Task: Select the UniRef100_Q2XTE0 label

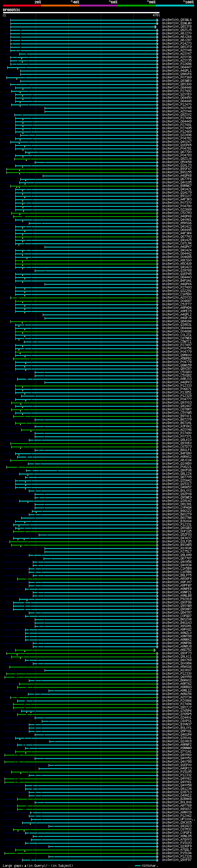Action: (x=177, y=94)
